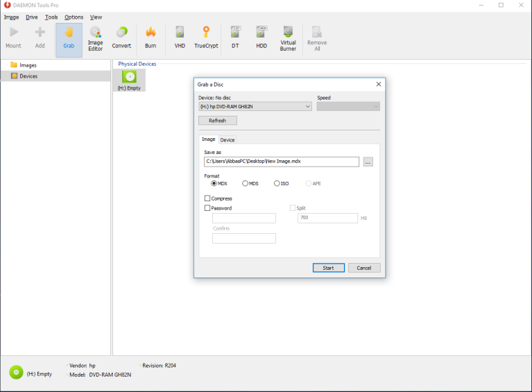Select the ISO format radio button
The height and width of the screenshot is (392, 532).
pyautogui.click(x=277, y=183)
